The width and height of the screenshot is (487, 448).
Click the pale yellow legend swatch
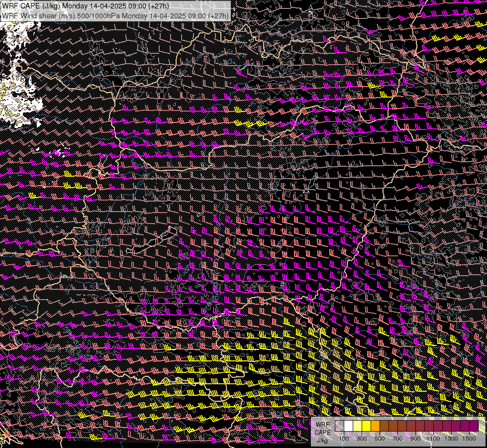358,426
